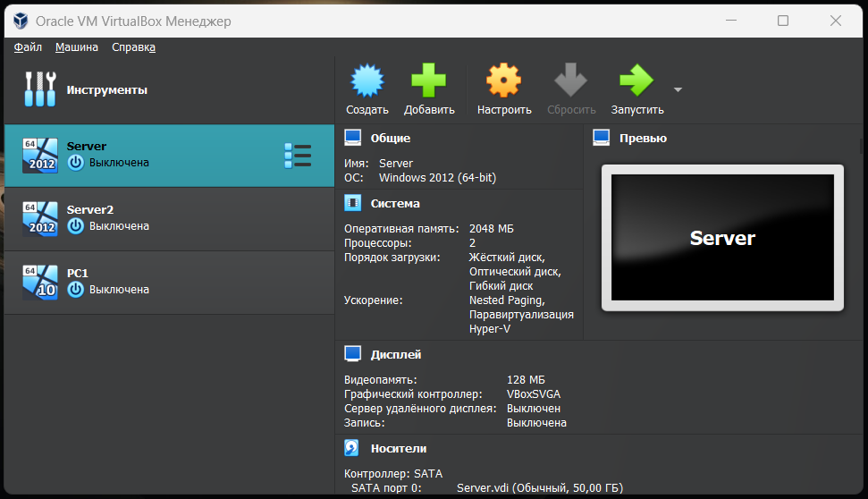Select the Server2 virtual machine

(x=169, y=219)
